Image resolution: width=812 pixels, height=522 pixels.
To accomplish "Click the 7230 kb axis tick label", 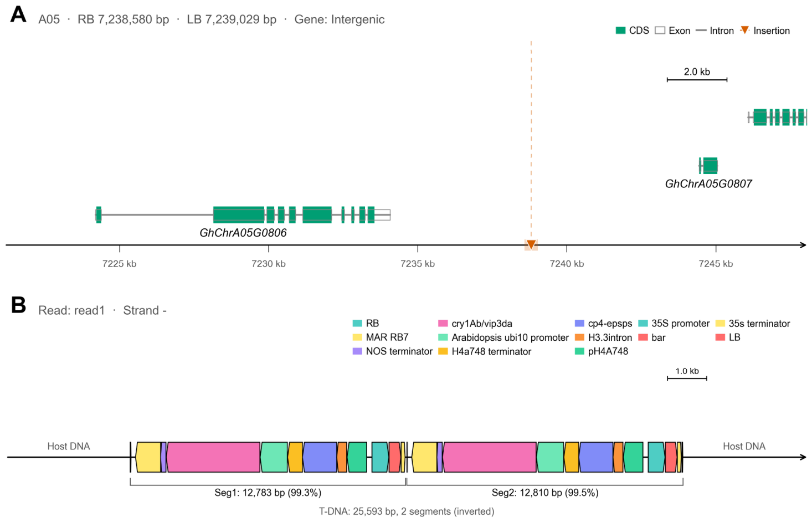I will click(x=269, y=264).
